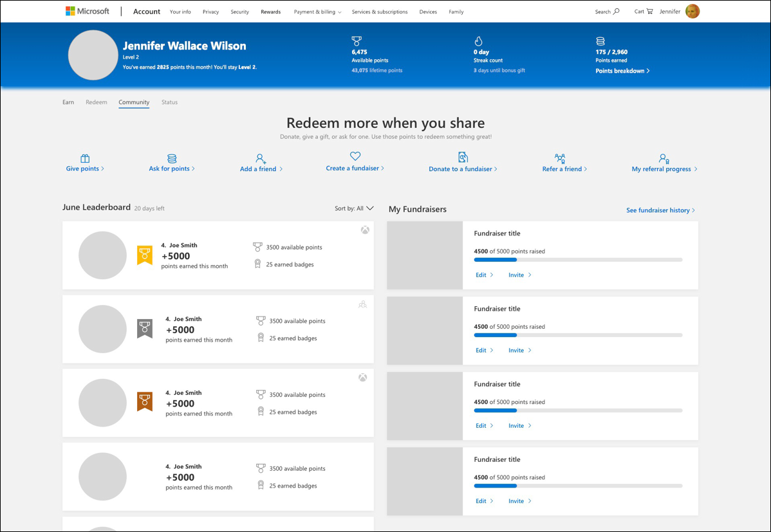
Task: Click the "3 days until bonus gift" text
Action: pos(499,70)
